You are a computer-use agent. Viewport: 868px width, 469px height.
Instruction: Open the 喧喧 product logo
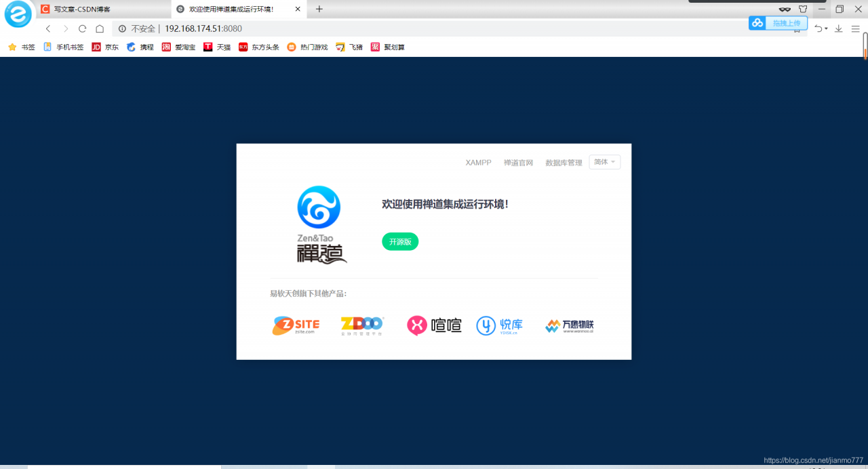coord(434,326)
